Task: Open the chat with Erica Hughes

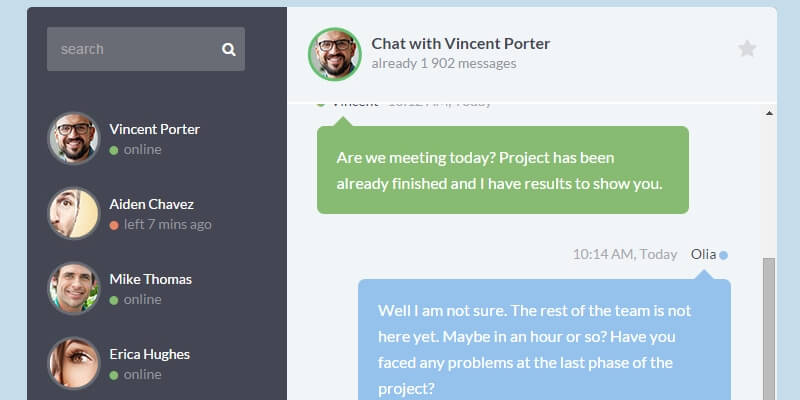Action: point(149,354)
